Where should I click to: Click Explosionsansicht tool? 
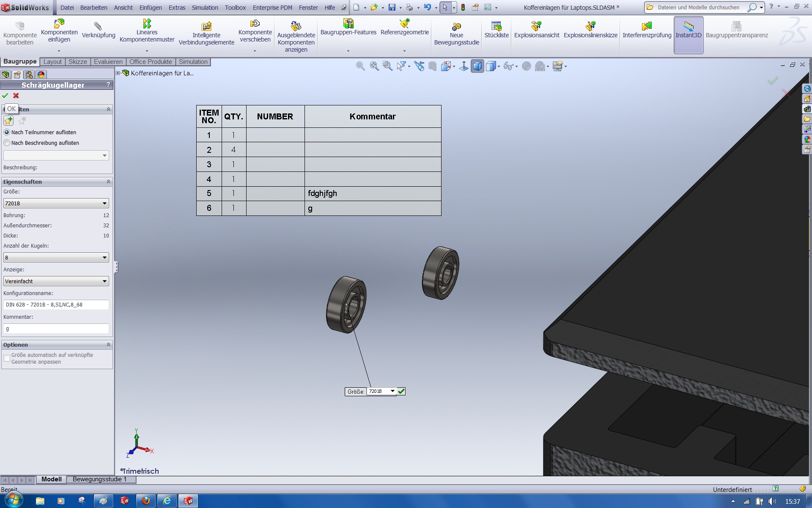(x=537, y=30)
